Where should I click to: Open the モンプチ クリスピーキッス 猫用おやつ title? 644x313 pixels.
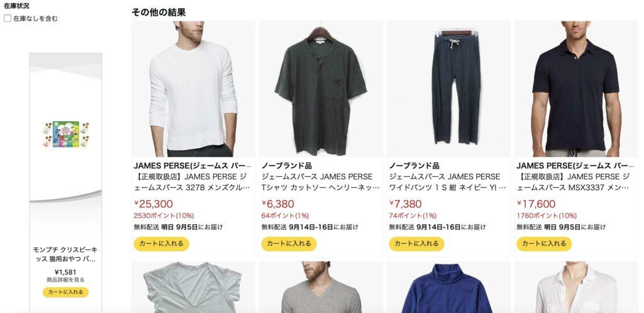click(x=65, y=254)
